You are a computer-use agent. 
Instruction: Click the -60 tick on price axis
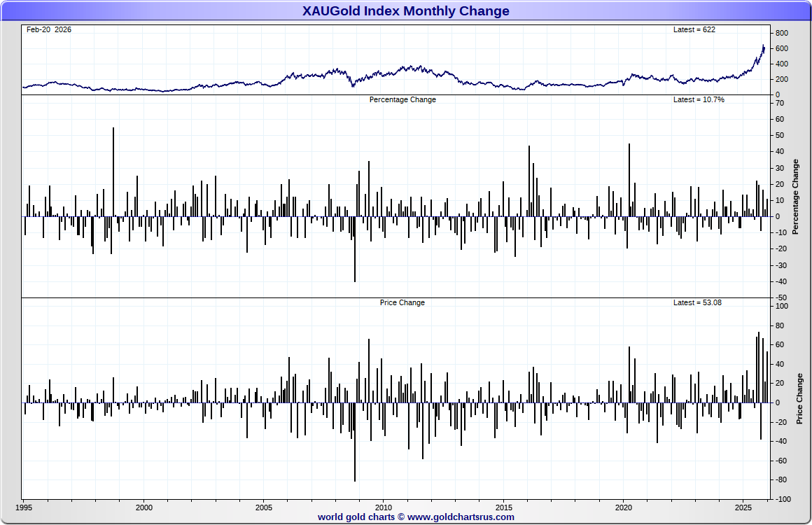click(781, 461)
